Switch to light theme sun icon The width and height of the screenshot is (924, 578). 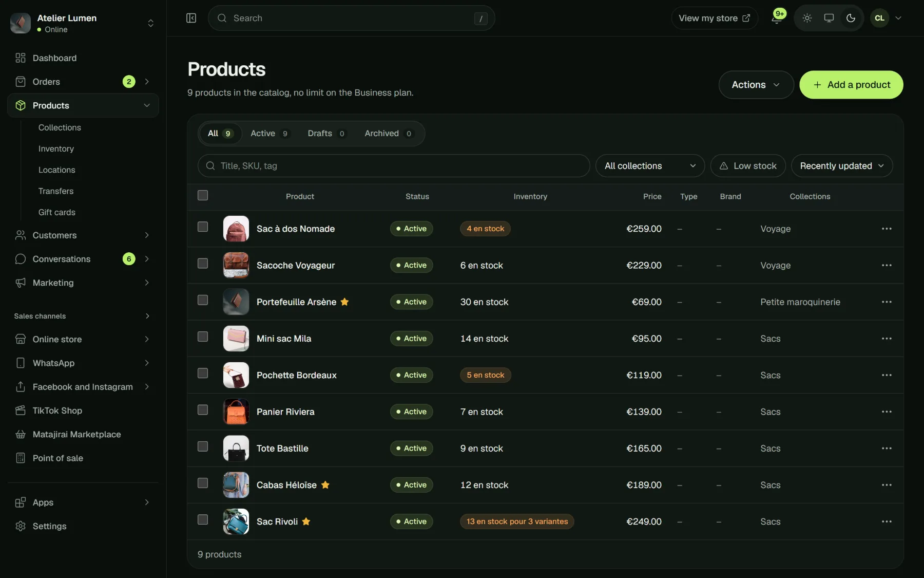(807, 18)
